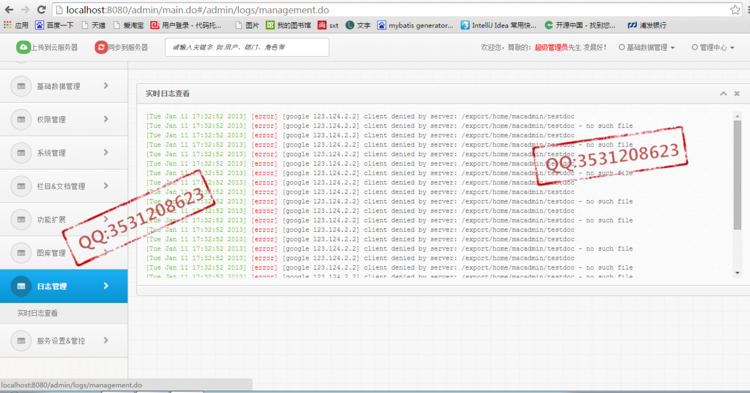750x393 pixels.
Task: Click the 系统管理 sidebar round icon
Action: click(x=21, y=153)
